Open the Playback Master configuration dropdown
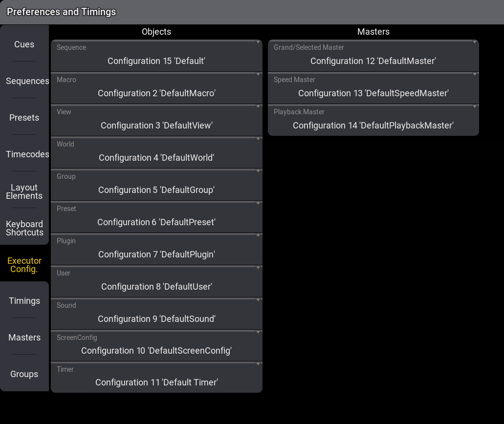 click(373, 120)
